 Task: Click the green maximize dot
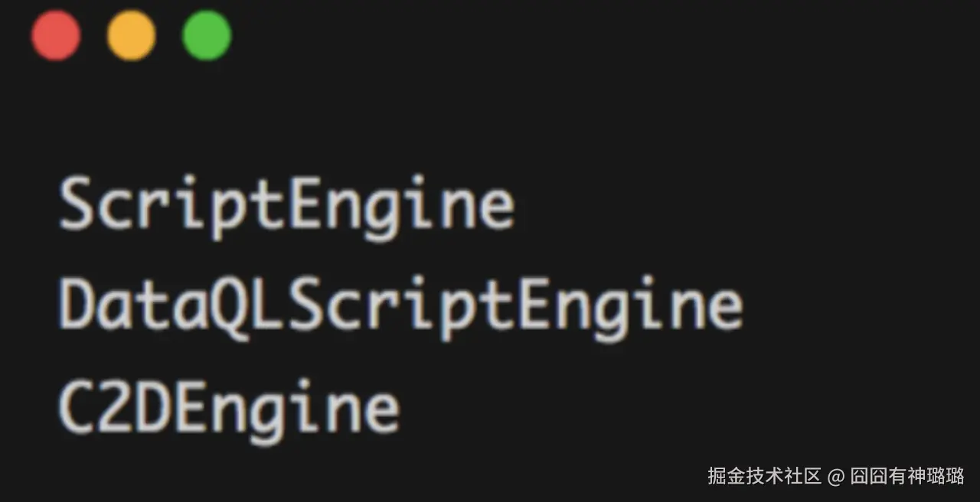point(207,35)
